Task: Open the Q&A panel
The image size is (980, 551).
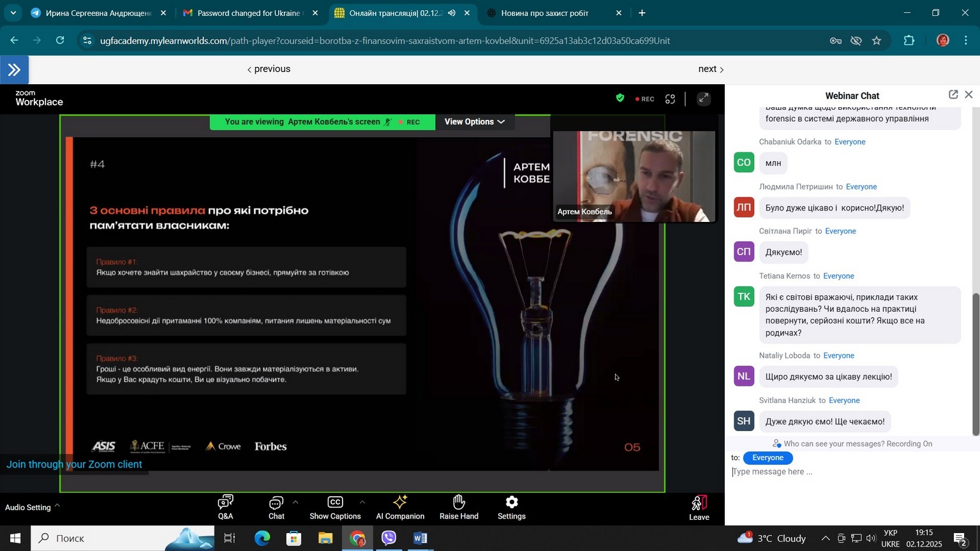Action: click(225, 507)
